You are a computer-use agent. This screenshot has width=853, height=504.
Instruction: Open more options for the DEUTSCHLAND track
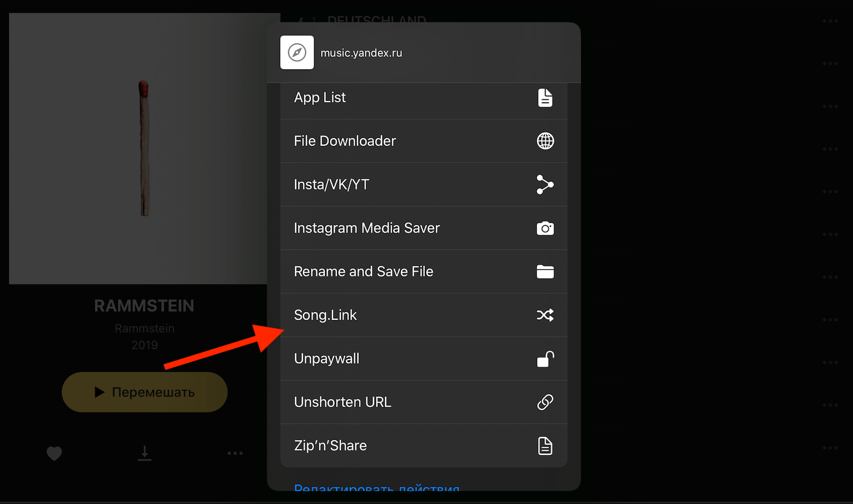(830, 21)
